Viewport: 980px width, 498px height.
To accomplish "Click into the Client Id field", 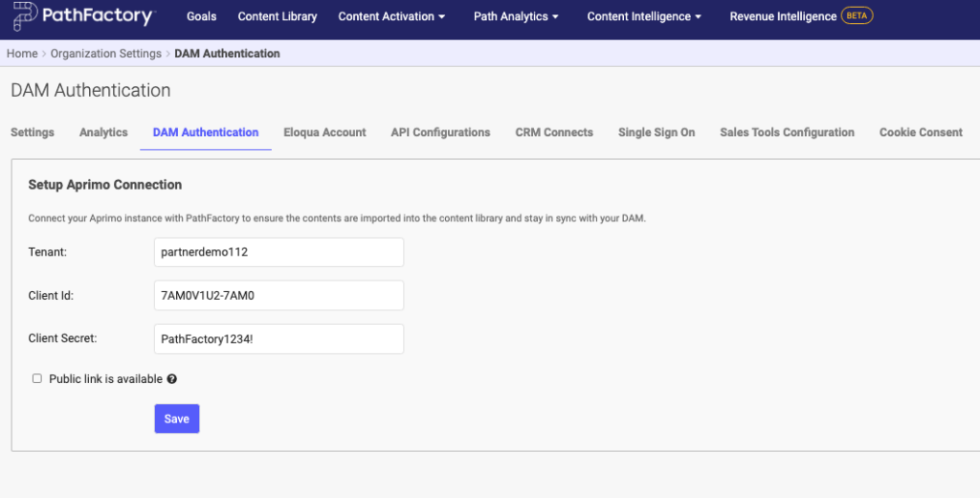I will (278, 295).
